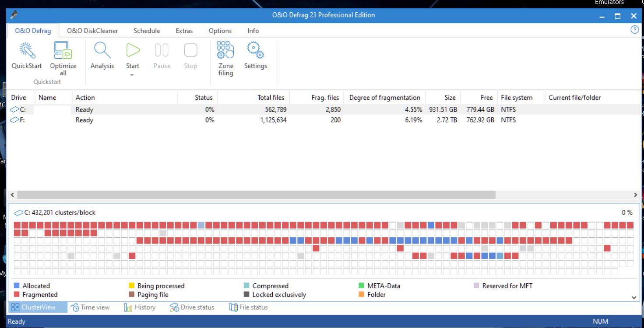Expand the Start button dropdown arrow
The height and width of the screenshot is (328, 644).
click(x=132, y=75)
